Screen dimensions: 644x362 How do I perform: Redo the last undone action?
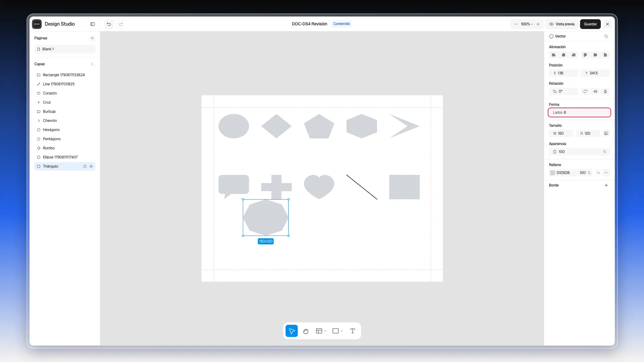(121, 24)
